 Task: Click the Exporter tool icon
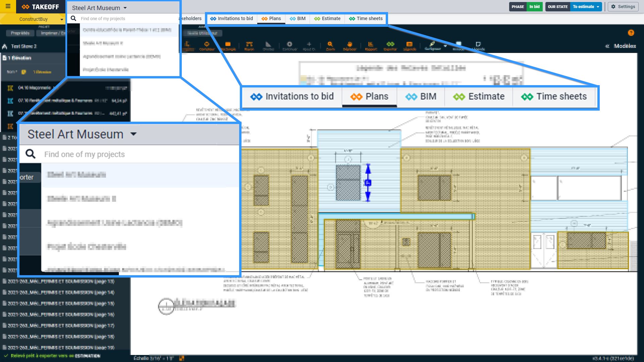(390, 45)
